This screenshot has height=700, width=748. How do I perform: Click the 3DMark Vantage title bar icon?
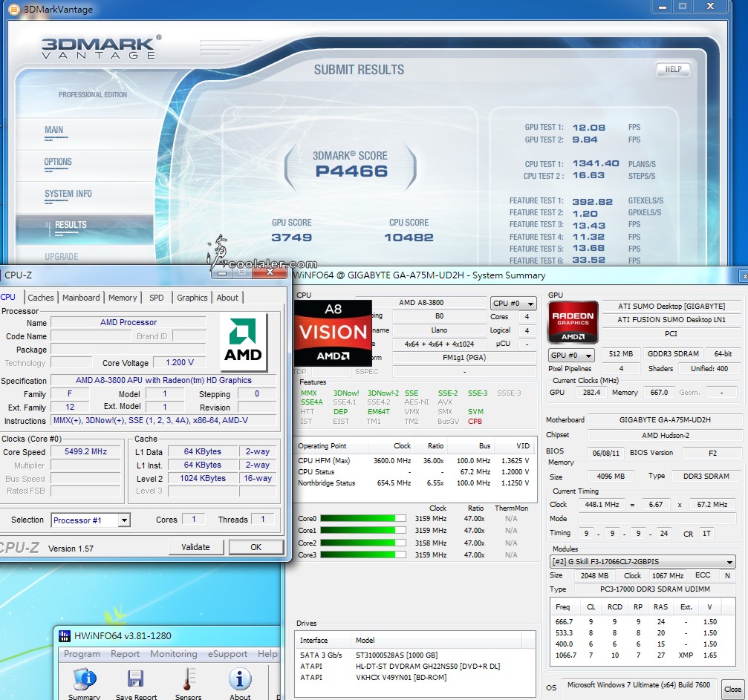click(14, 9)
